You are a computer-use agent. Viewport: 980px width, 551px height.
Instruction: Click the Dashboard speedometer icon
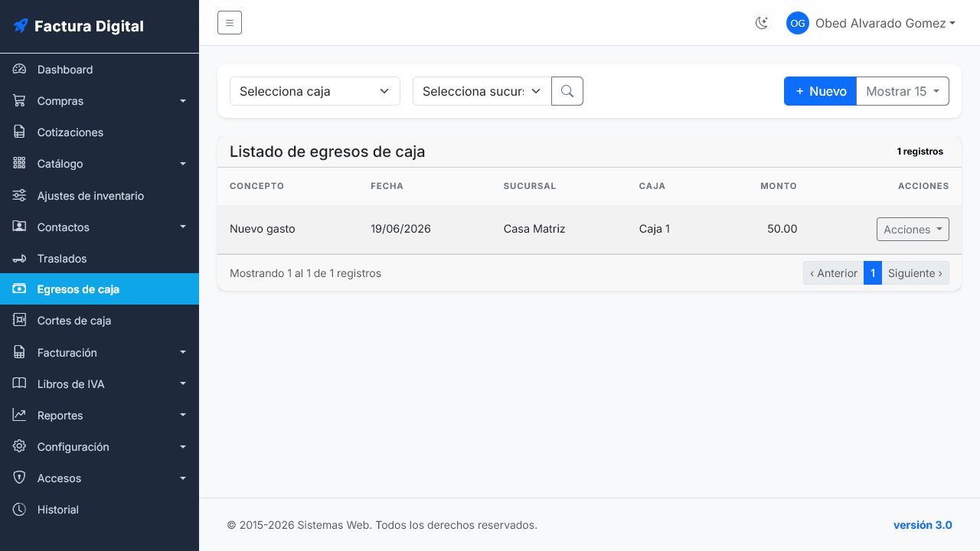20,70
